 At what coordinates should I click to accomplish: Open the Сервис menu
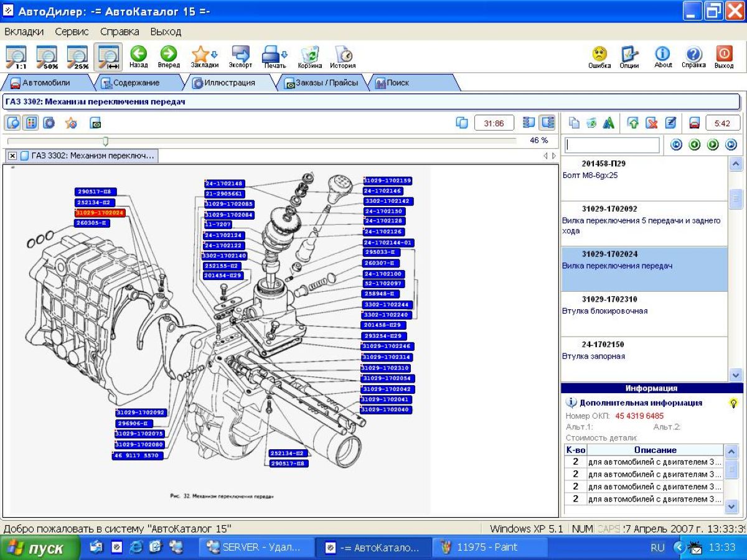pos(72,31)
